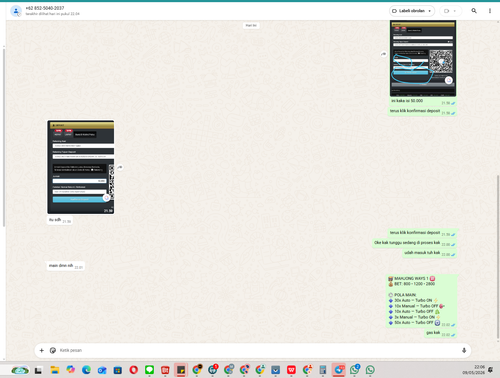This screenshot has height=378, width=500.
Task: Select the MAHJONG WAYS 1 pola message
Action: (x=421, y=301)
